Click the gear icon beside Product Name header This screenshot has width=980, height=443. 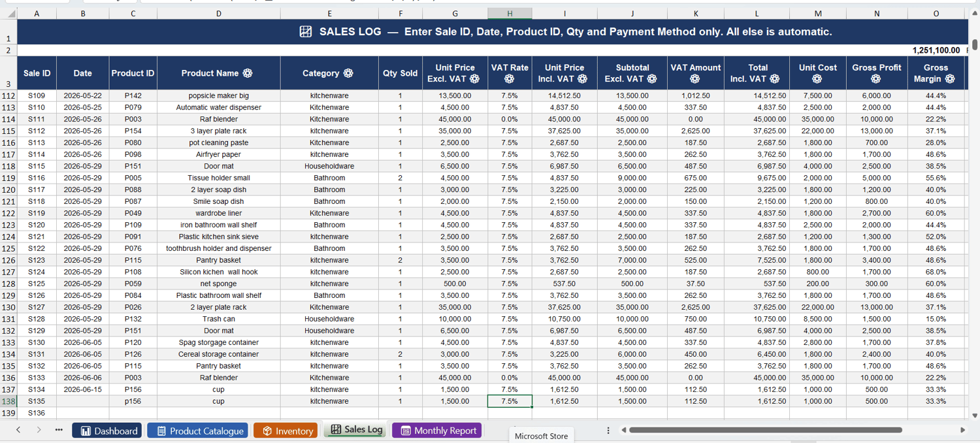tap(248, 73)
